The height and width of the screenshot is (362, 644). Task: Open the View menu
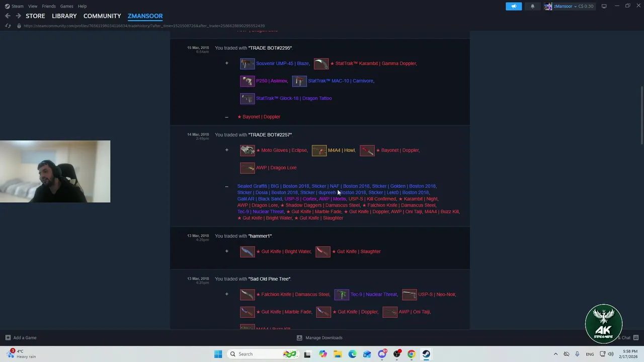(33, 6)
